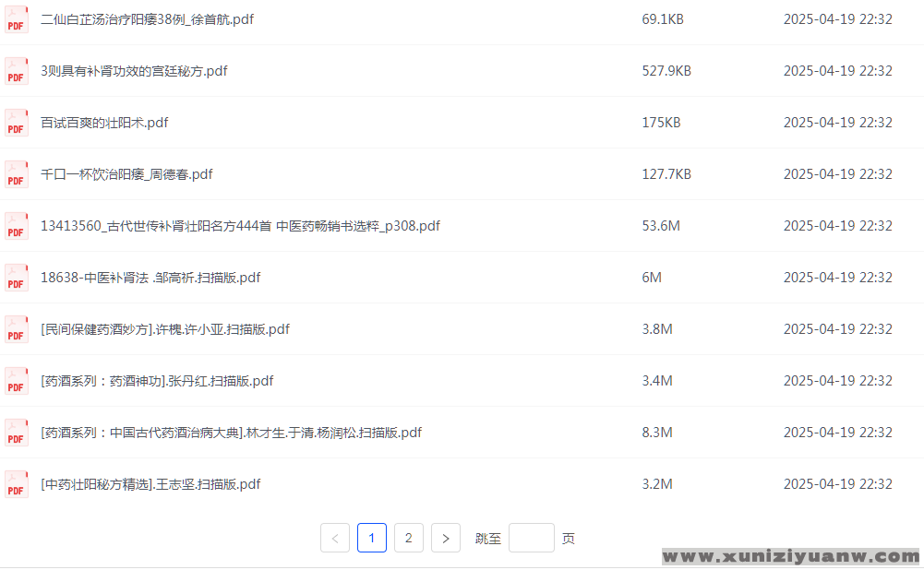924x570 pixels.
Task: Open the file 二仙白芷汤治疗阳痿38例_徐首航.pdf
Action: (x=147, y=19)
